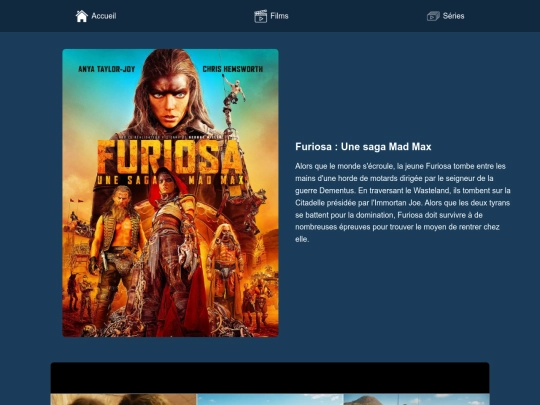Open the Séries navigation link

445,16
